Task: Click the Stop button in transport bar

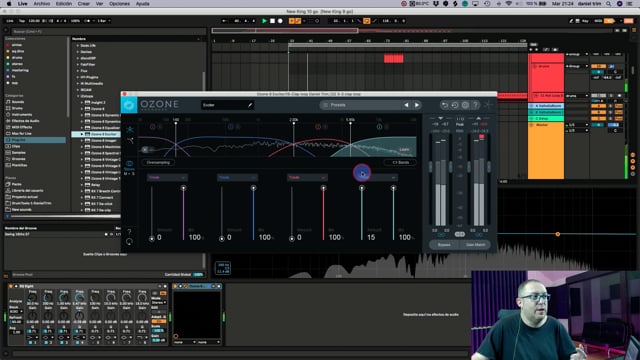Action: pos(272,21)
